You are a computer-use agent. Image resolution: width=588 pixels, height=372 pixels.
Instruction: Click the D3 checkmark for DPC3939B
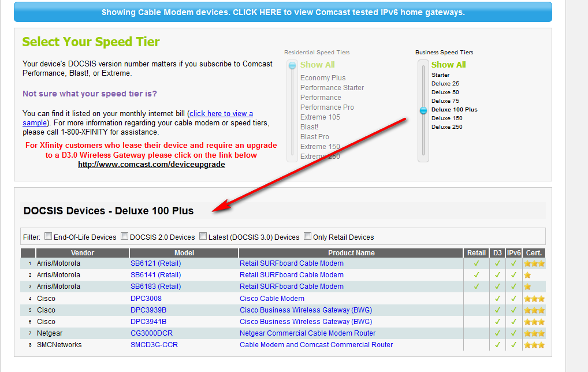[497, 310]
